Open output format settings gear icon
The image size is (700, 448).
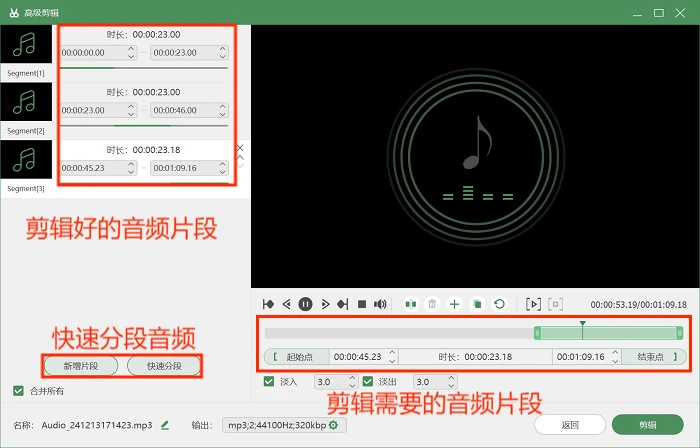[x=333, y=425]
